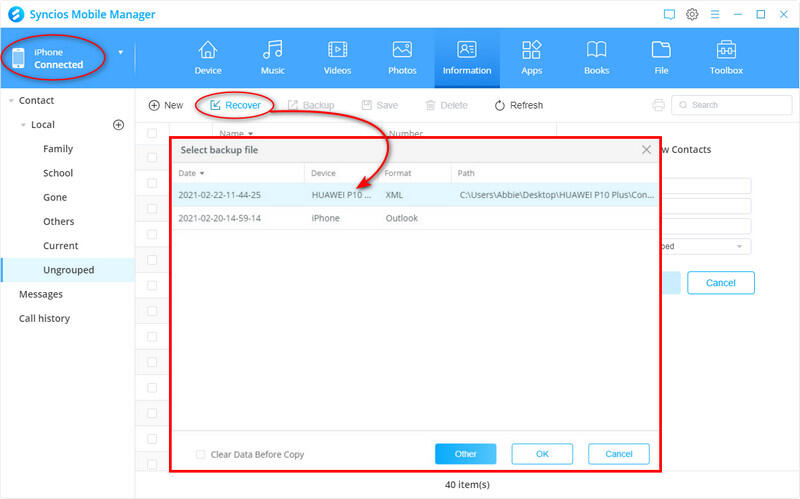The width and height of the screenshot is (800, 499).
Task: Open the Videos section icon
Action: (x=337, y=50)
